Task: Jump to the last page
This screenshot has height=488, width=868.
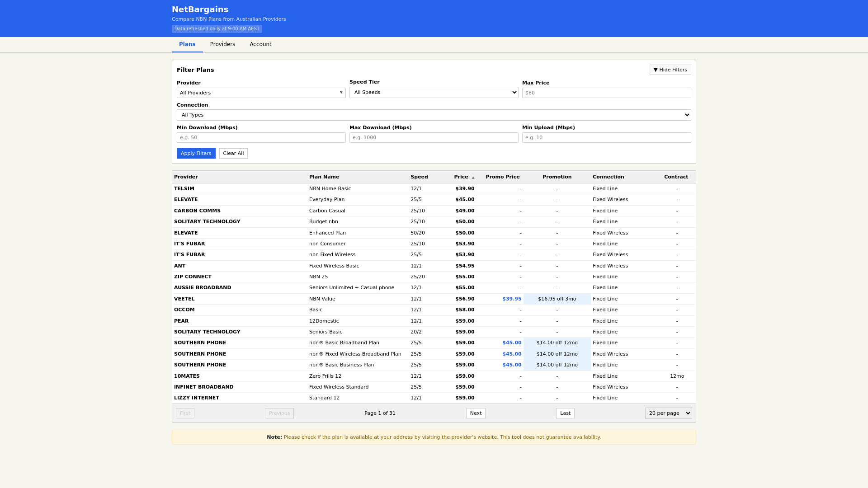Action: (x=565, y=413)
